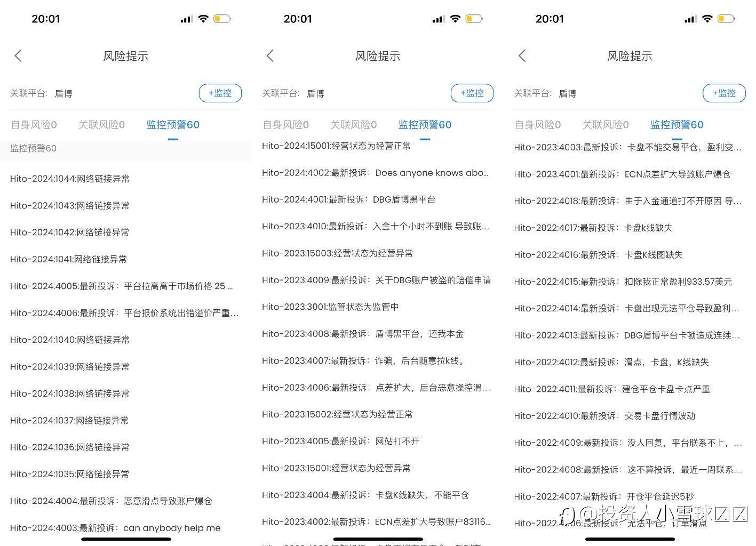Select 关联风险0 tab in left screen

(101, 125)
